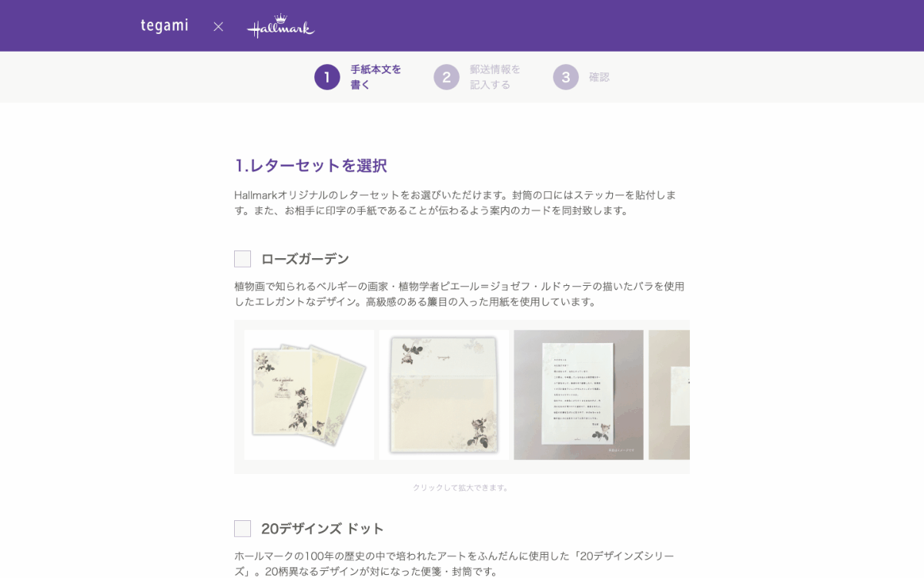Image resolution: width=924 pixels, height=578 pixels.
Task: Click the クリックして拡大できます caption
Action: click(x=461, y=488)
